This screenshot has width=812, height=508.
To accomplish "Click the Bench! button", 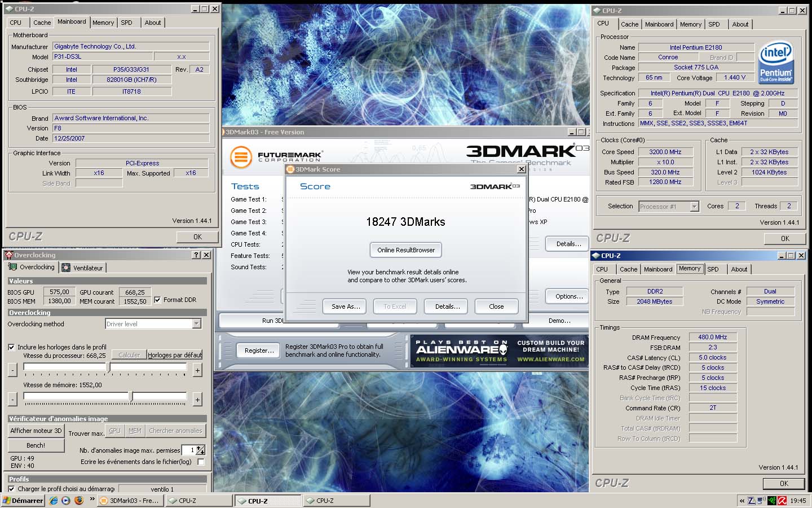I will pos(36,445).
